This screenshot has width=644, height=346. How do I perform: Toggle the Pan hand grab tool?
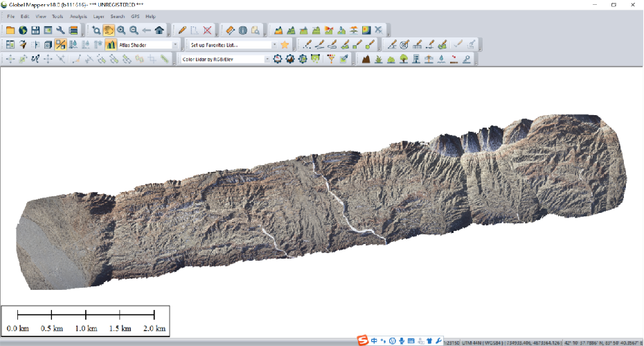click(109, 31)
